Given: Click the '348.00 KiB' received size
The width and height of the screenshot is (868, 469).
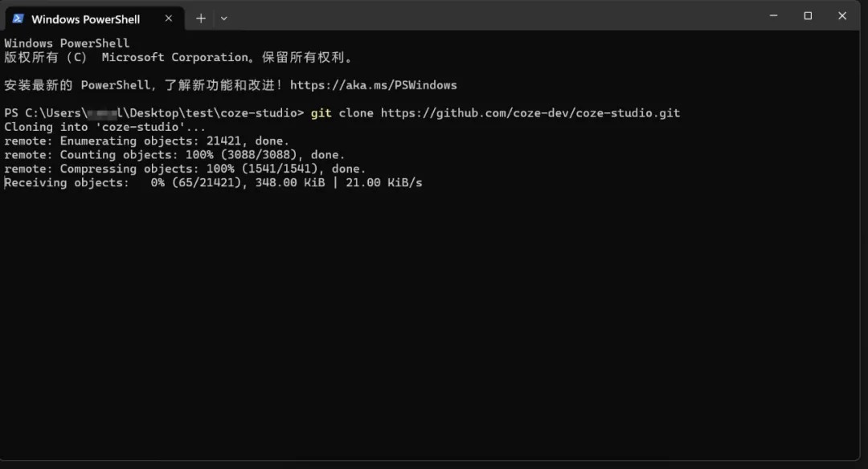Looking at the screenshot, I should (290, 182).
